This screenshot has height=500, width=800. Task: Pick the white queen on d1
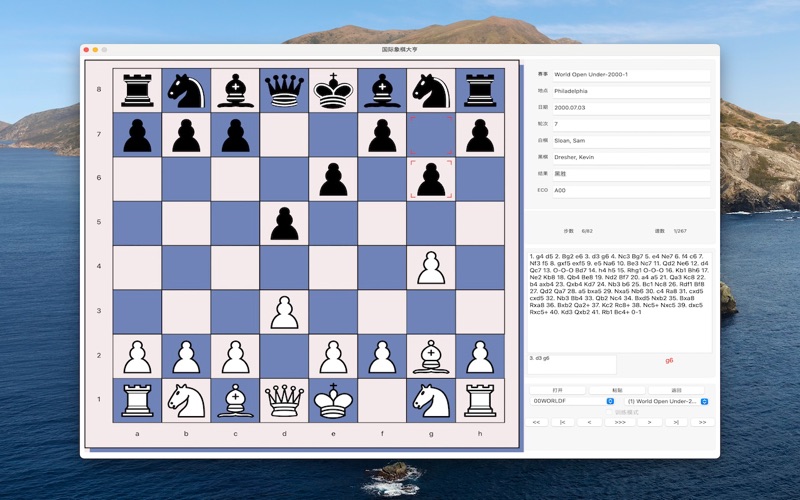tap(284, 401)
